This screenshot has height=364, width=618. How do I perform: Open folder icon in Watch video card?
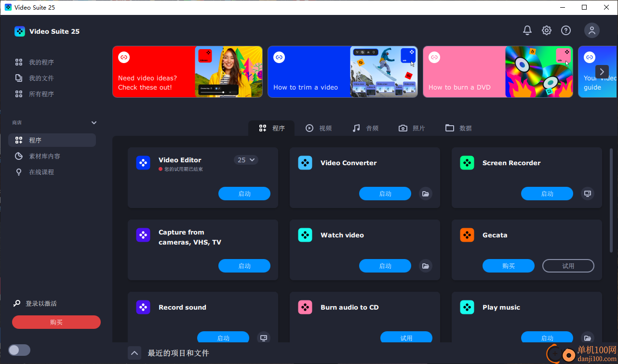click(x=426, y=266)
